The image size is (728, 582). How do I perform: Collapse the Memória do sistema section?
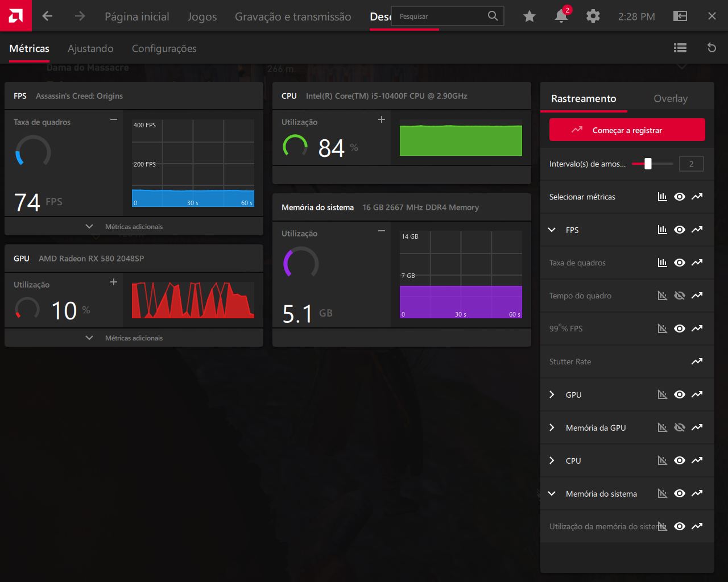click(x=552, y=493)
